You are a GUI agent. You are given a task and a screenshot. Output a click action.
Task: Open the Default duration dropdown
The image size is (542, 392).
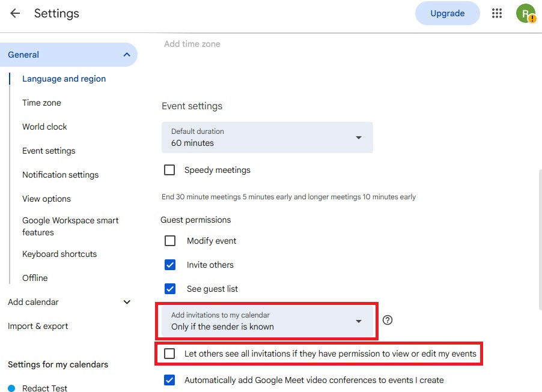pyautogui.click(x=267, y=137)
